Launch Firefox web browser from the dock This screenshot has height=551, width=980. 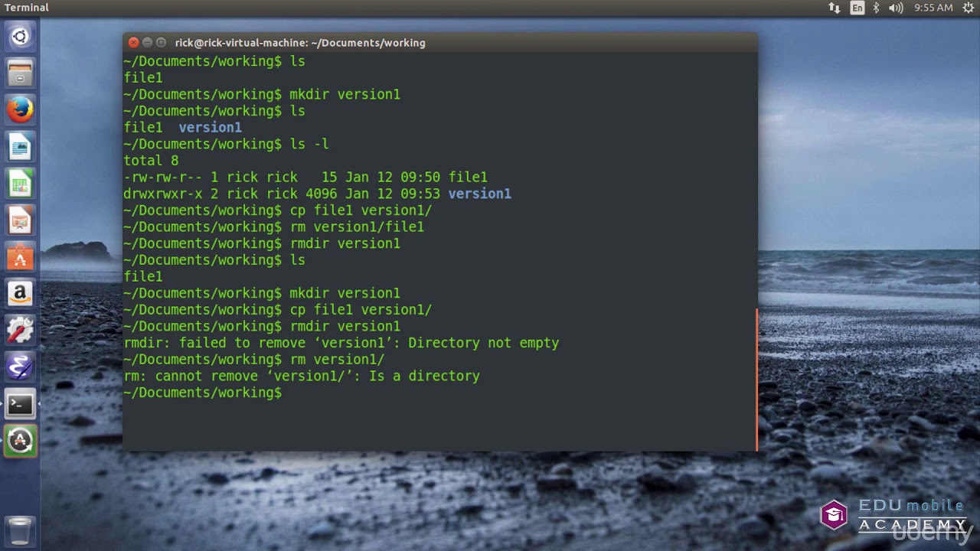(x=20, y=109)
